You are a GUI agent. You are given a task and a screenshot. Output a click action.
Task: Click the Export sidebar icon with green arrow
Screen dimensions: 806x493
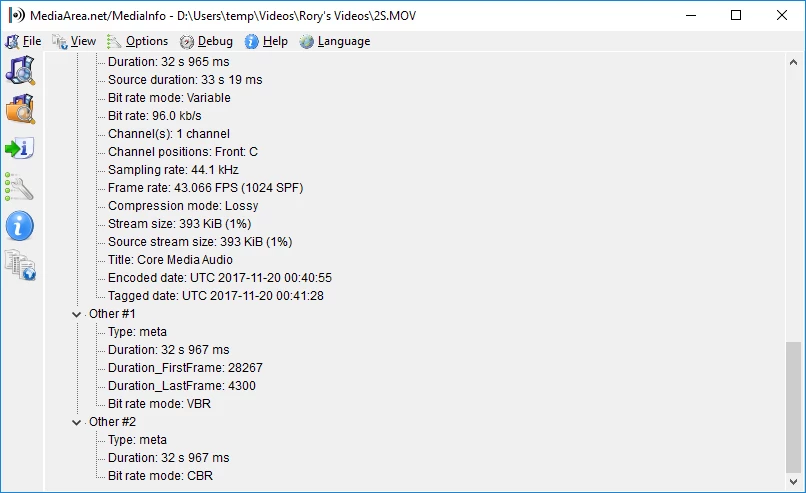pyautogui.click(x=20, y=148)
